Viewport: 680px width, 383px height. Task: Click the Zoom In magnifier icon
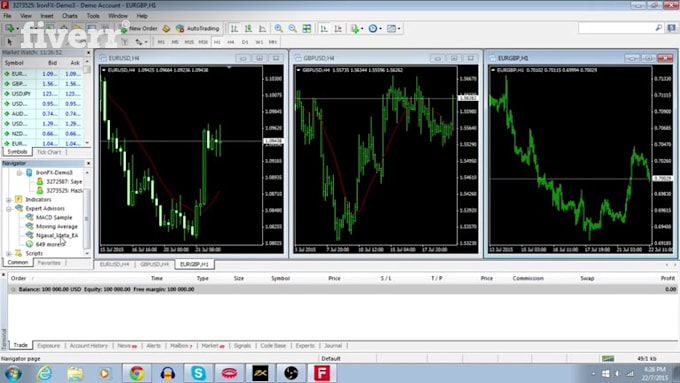coord(278,29)
